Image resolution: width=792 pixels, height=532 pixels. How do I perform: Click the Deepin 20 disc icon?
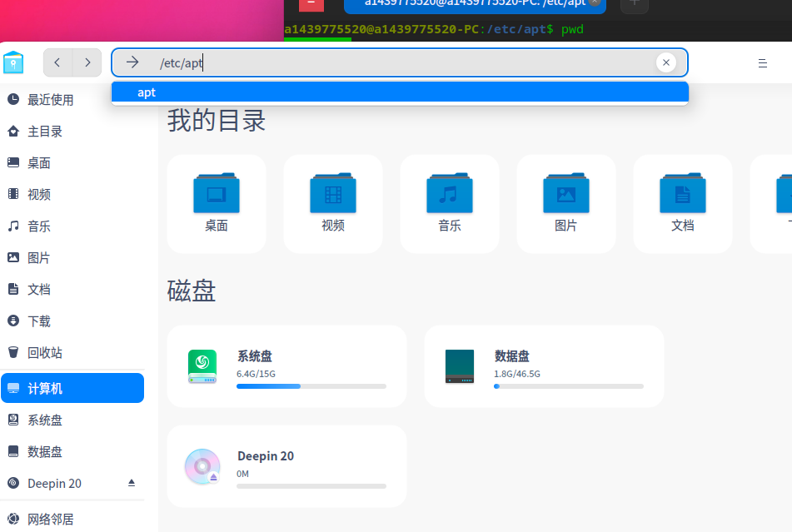click(x=202, y=466)
